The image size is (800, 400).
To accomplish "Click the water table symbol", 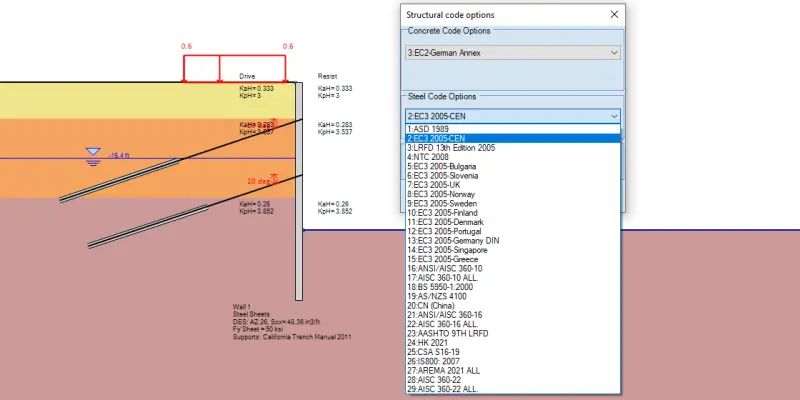I will 93,157.
